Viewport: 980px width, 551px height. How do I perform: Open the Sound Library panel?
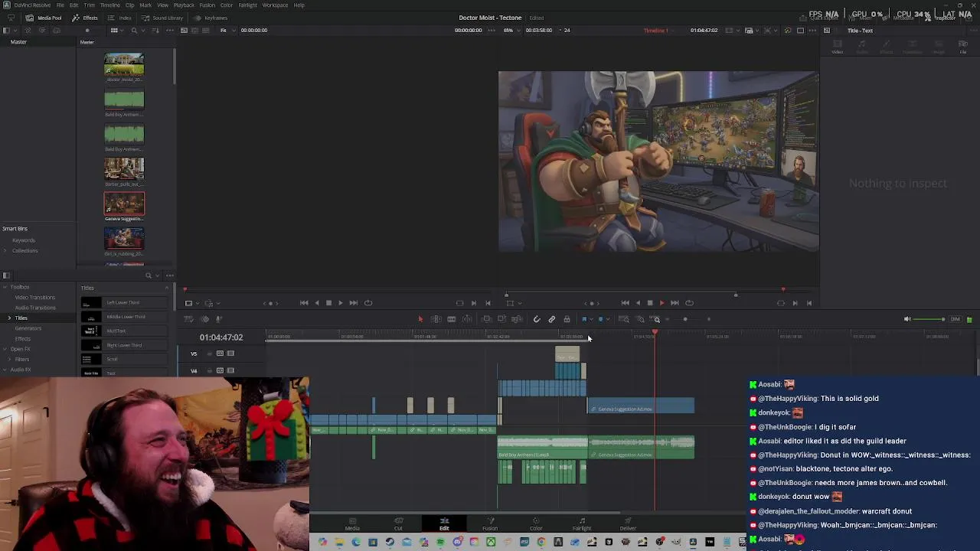click(x=163, y=18)
